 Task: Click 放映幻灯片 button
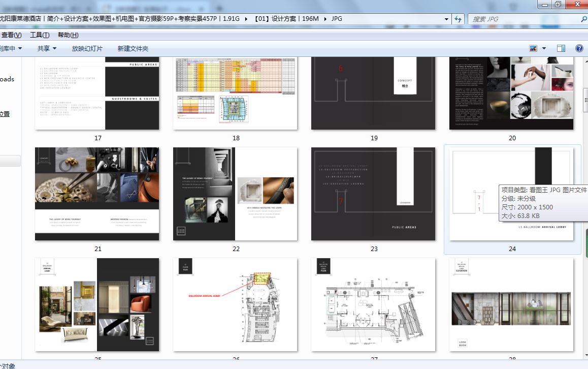(x=87, y=48)
